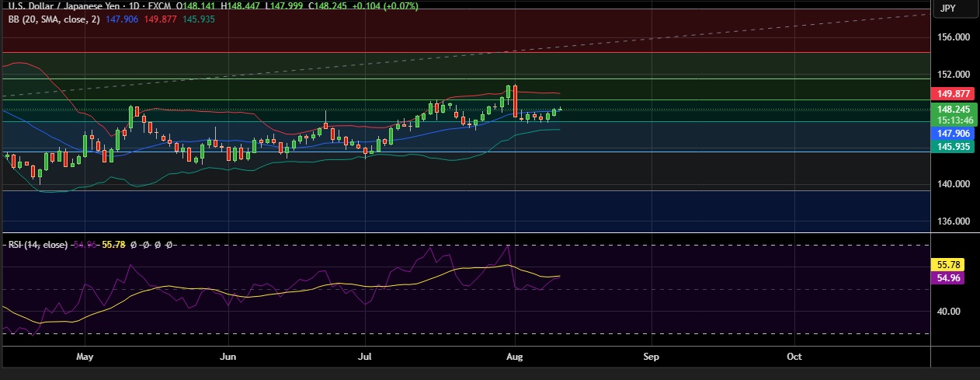Click the yellow 55.78 RSI axis label
The width and height of the screenshot is (980, 380).
(949, 265)
